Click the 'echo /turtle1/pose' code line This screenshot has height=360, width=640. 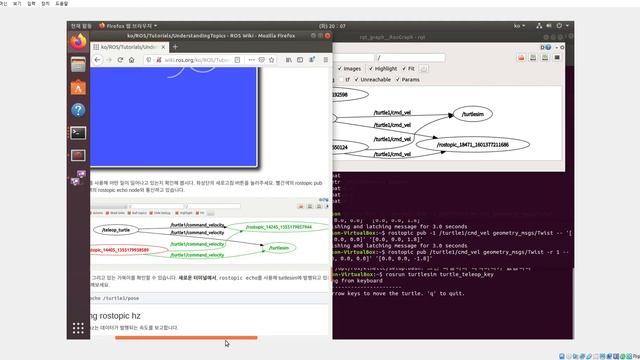pyautogui.click(x=115, y=298)
